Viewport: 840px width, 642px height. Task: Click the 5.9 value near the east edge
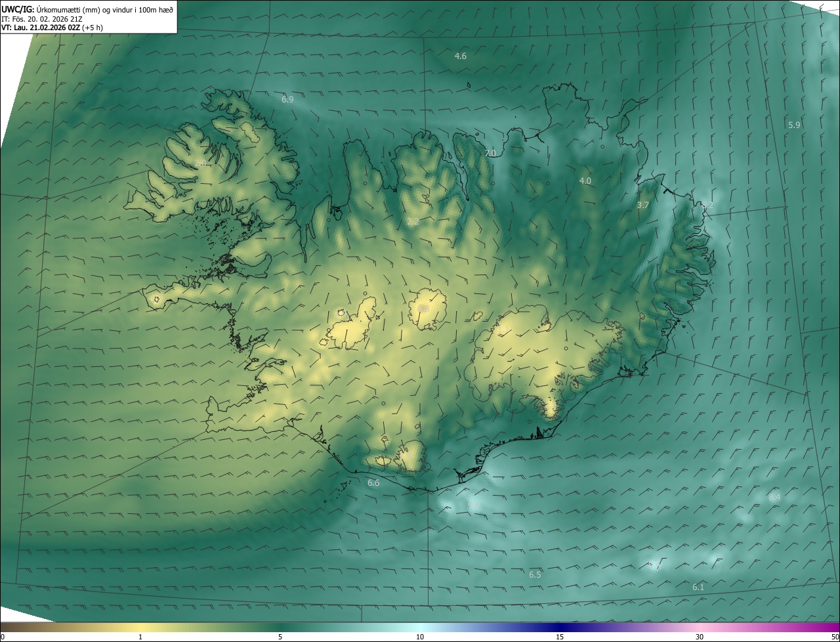pos(794,125)
